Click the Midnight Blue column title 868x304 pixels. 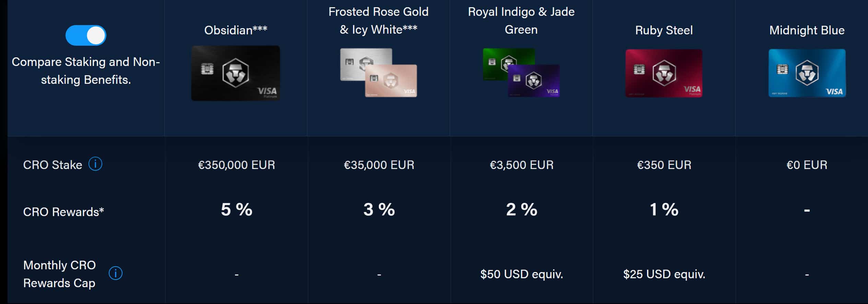tap(807, 30)
